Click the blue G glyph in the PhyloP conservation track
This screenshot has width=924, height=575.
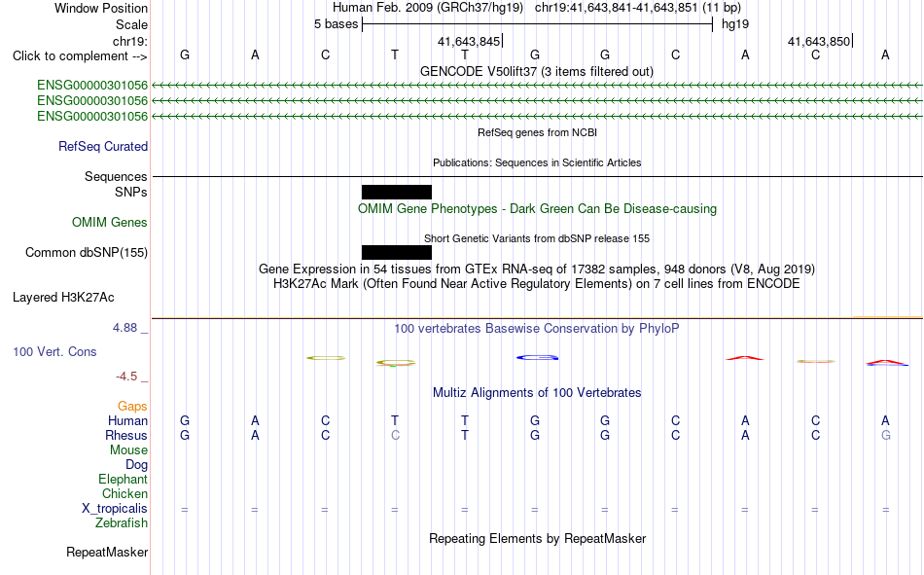(x=537, y=357)
